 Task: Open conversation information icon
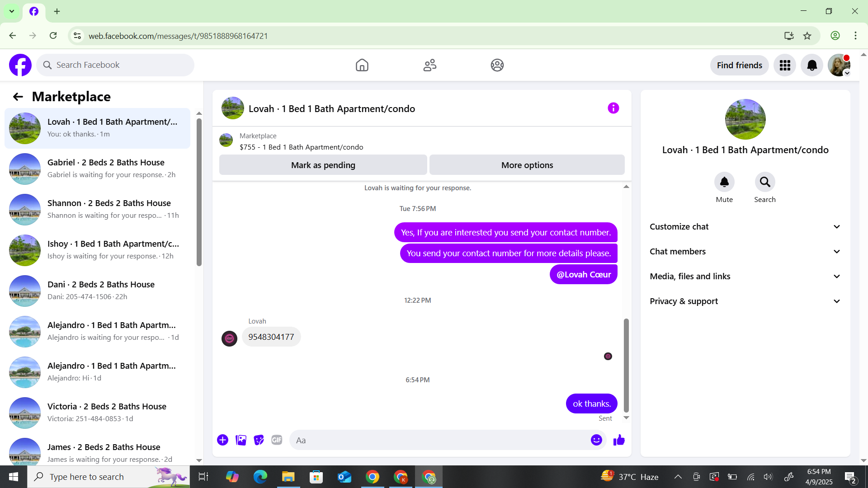click(613, 108)
